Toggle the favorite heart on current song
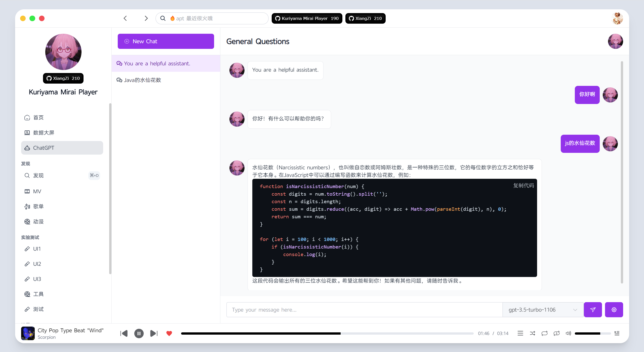This screenshot has width=644, height=352. pos(169,333)
